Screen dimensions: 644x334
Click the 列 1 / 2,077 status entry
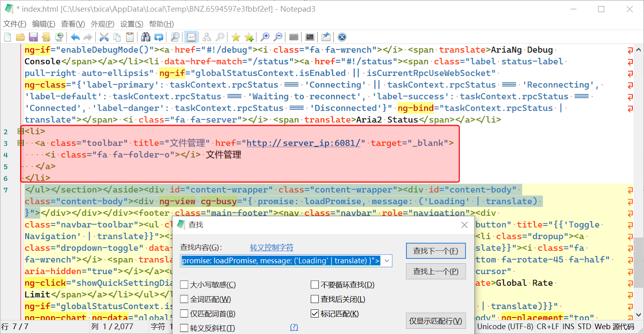pos(112,327)
